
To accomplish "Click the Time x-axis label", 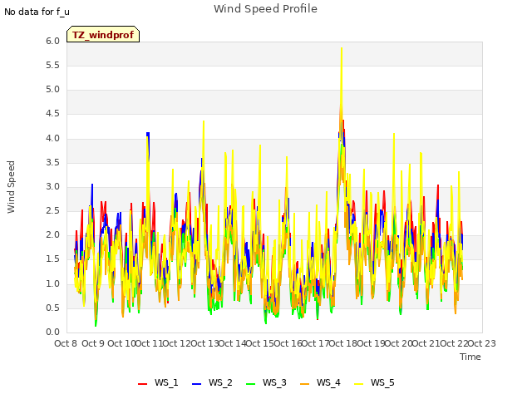I will tap(470, 357).
